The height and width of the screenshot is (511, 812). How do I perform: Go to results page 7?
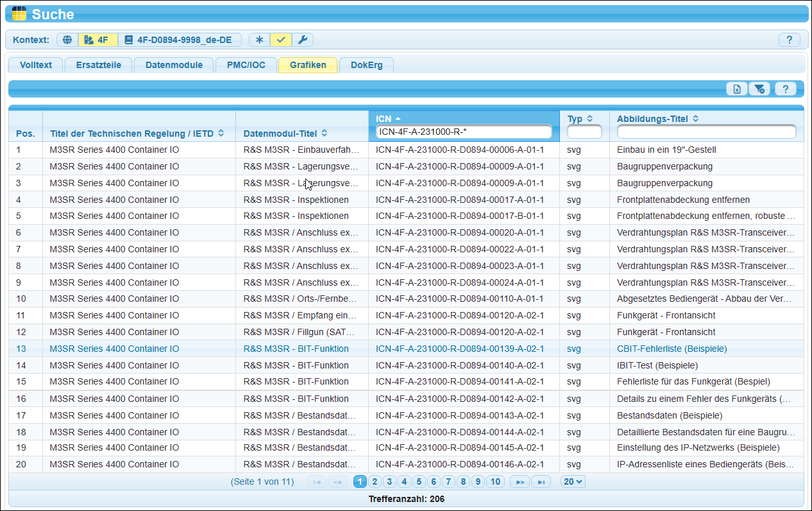coord(448,481)
